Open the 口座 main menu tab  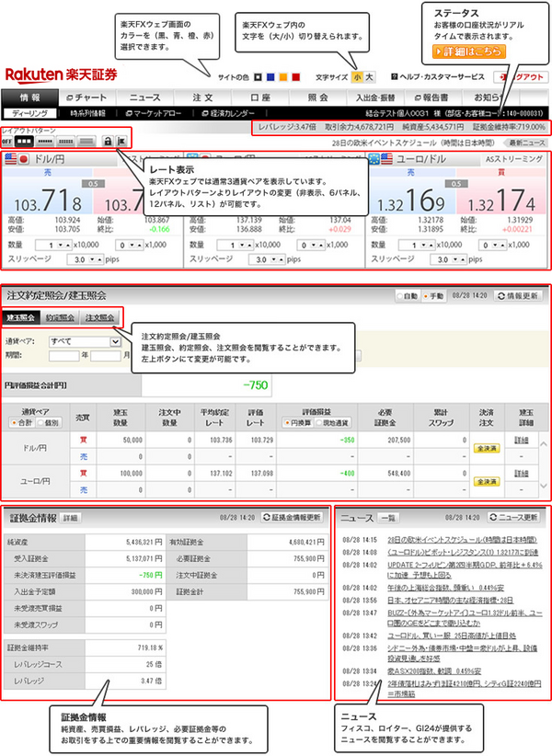(260, 97)
